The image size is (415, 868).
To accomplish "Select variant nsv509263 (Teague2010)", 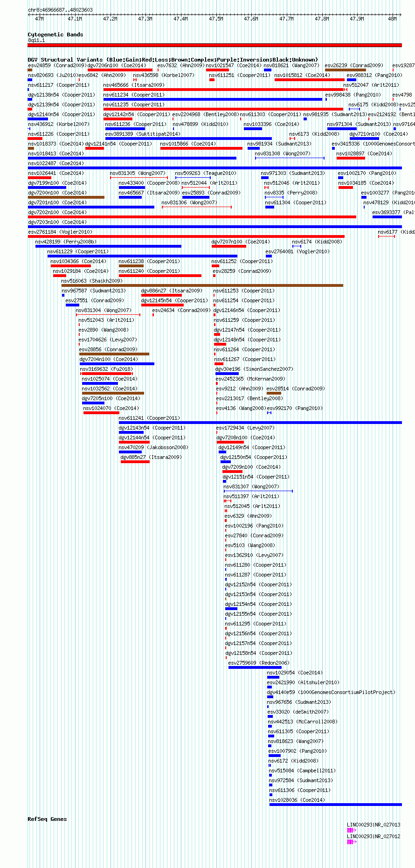I will pos(206,173).
